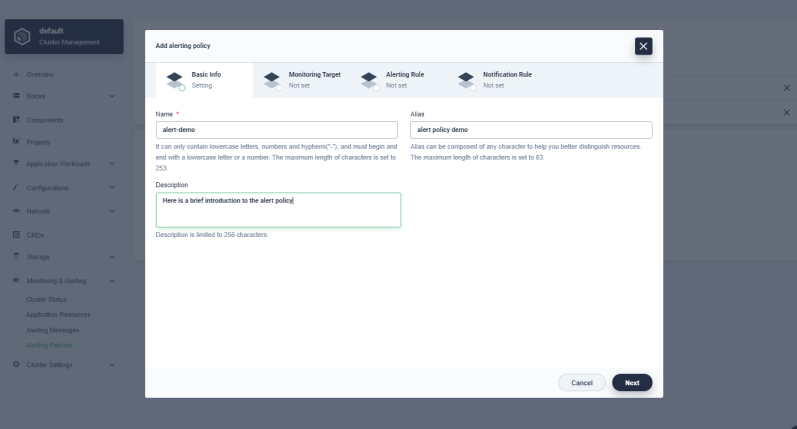
Task: Click the Nodes sidebar icon
Action: coord(16,96)
